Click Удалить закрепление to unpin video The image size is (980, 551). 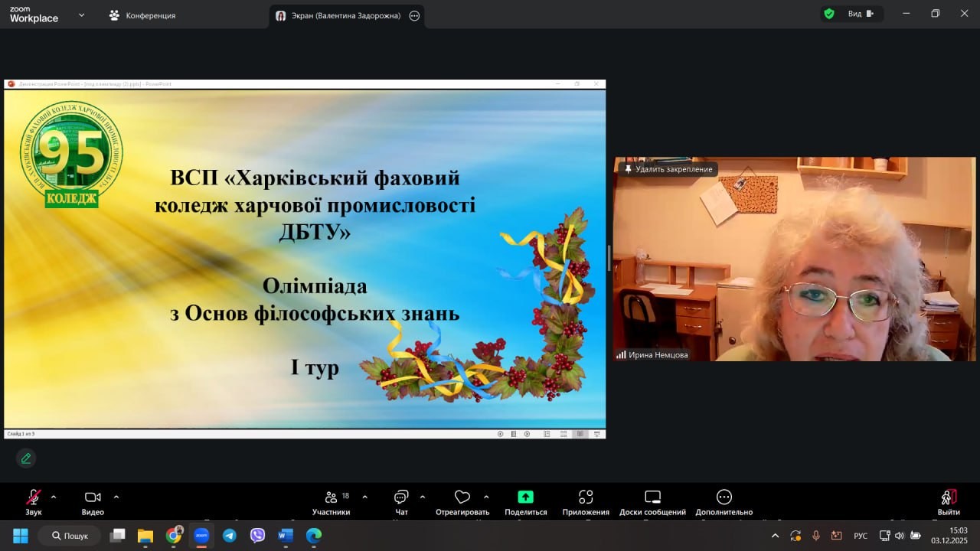tap(668, 169)
